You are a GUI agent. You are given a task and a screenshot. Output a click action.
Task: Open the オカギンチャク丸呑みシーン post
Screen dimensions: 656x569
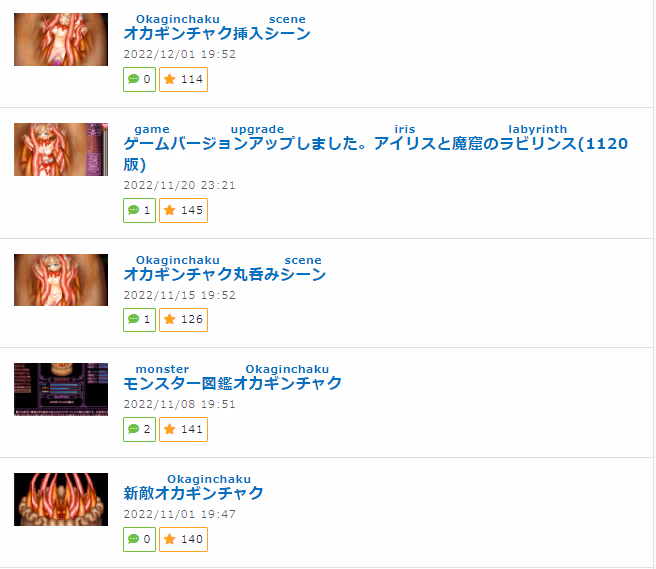[x=225, y=274]
